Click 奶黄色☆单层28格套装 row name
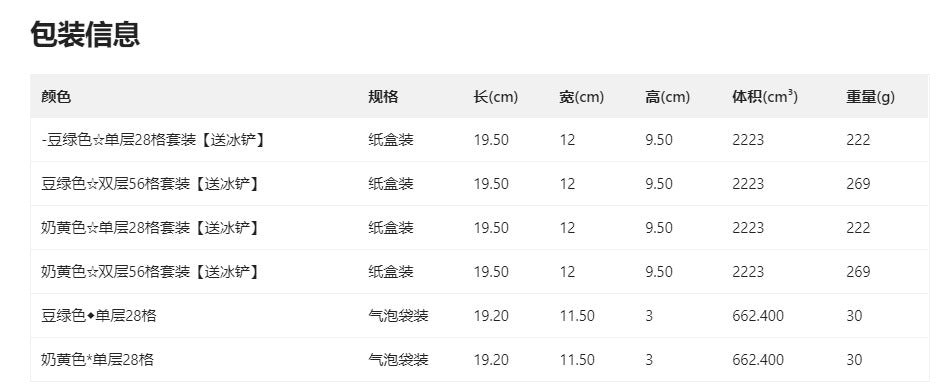The height and width of the screenshot is (390, 946). tap(150, 228)
